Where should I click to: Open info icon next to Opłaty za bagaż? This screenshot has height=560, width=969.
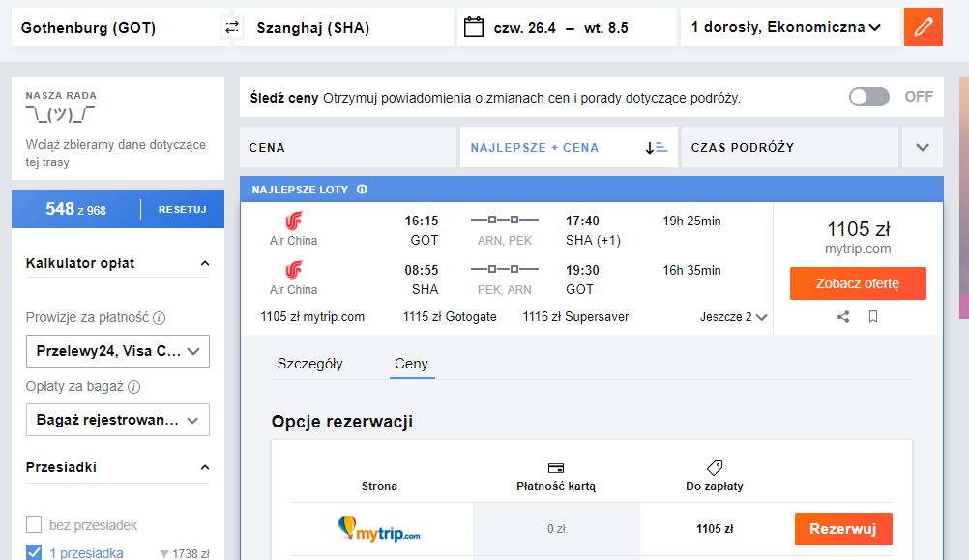click(134, 387)
